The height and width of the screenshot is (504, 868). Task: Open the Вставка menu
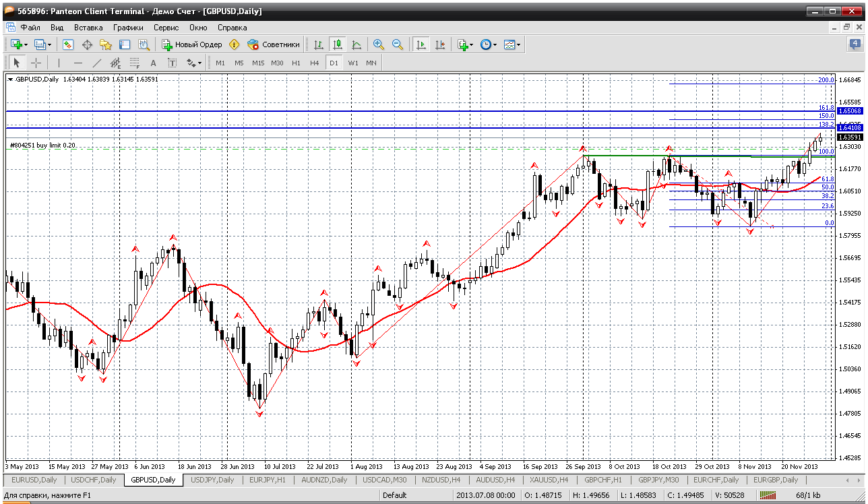[88, 28]
